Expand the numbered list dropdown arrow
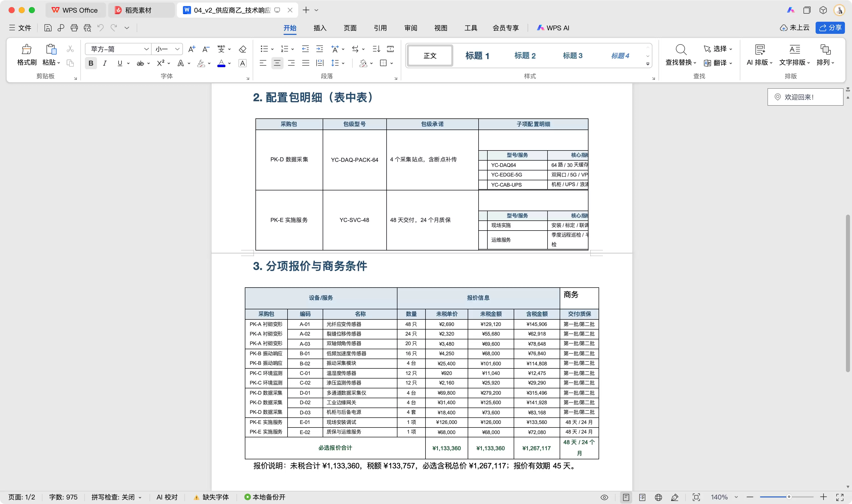The height and width of the screenshot is (504, 852). click(x=292, y=49)
